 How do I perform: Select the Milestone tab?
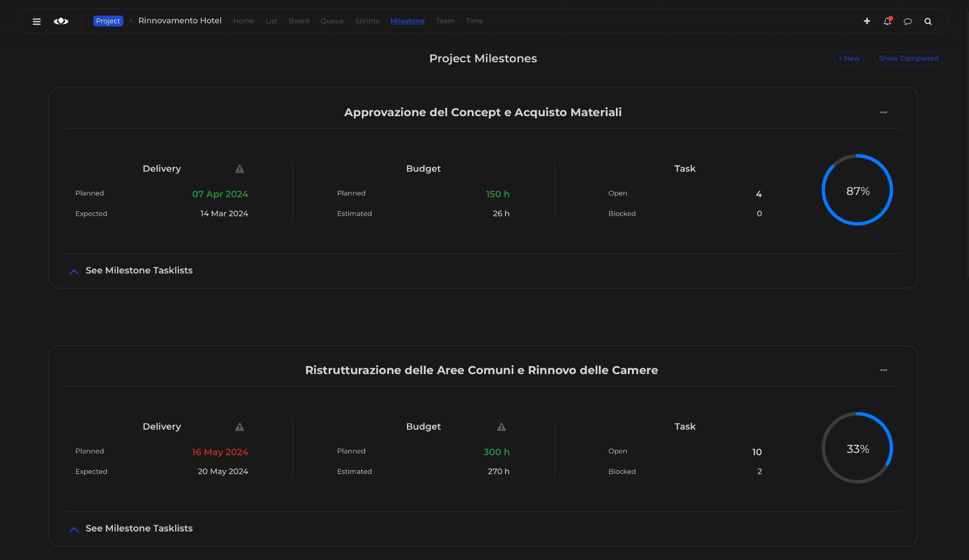coord(408,21)
